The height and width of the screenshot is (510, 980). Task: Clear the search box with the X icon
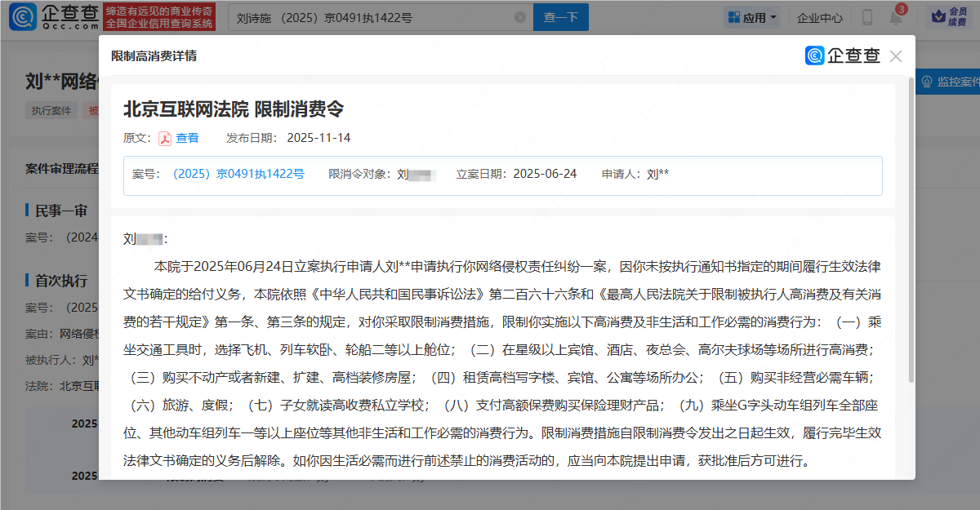(519, 17)
